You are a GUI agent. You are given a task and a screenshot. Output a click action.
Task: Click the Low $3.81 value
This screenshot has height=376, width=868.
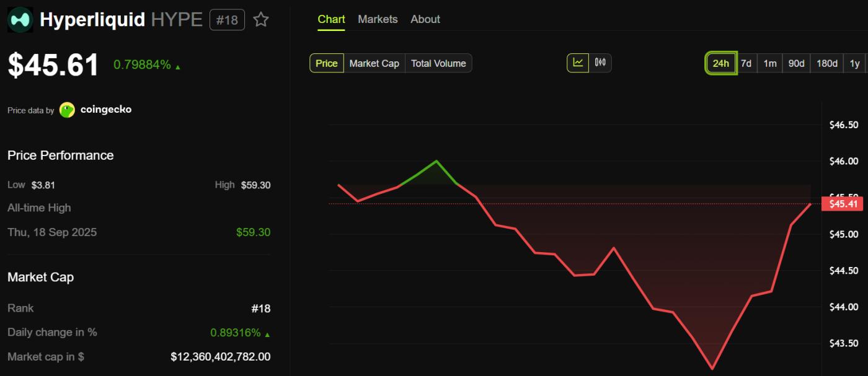point(43,185)
